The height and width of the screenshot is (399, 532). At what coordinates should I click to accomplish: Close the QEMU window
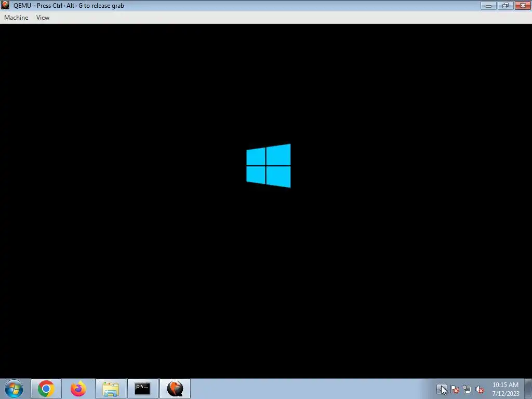pyautogui.click(x=523, y=5)
